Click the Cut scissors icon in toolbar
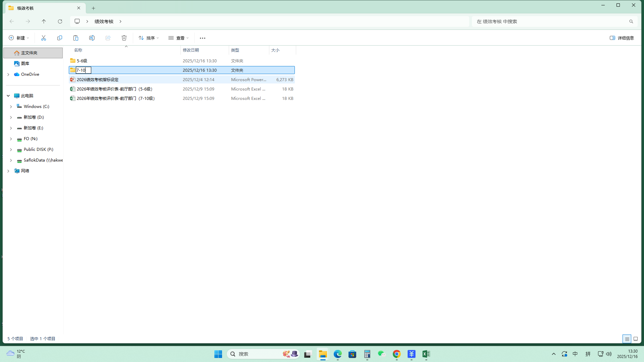Image resolution: width=644 pixels, height=362 pixels. 44,38
